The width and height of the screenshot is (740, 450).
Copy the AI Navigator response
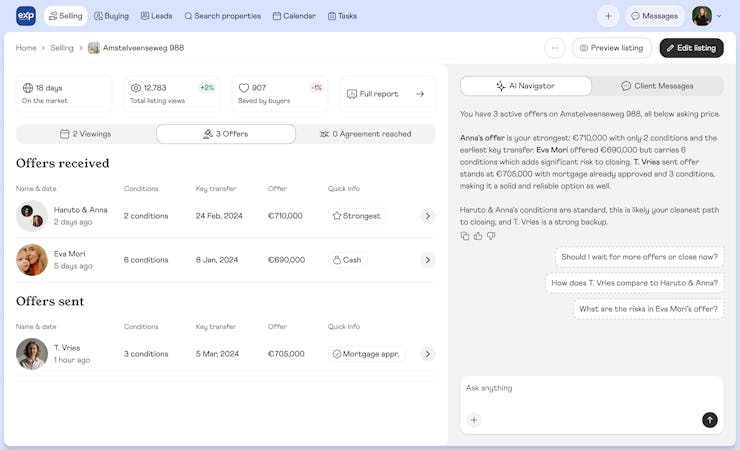[x=465, y=236]
